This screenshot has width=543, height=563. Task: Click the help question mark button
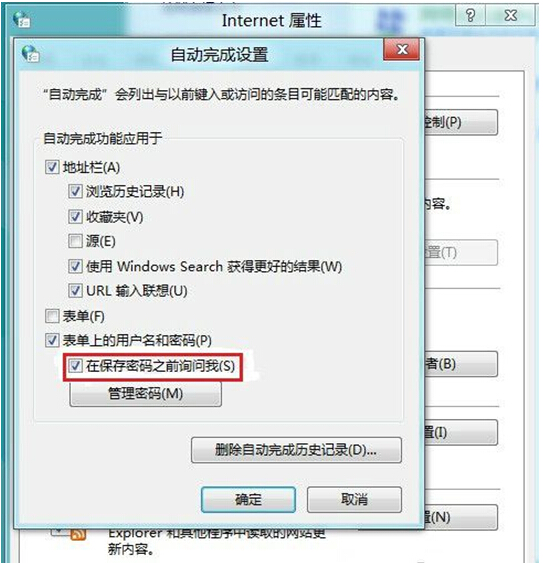[470, 16]
